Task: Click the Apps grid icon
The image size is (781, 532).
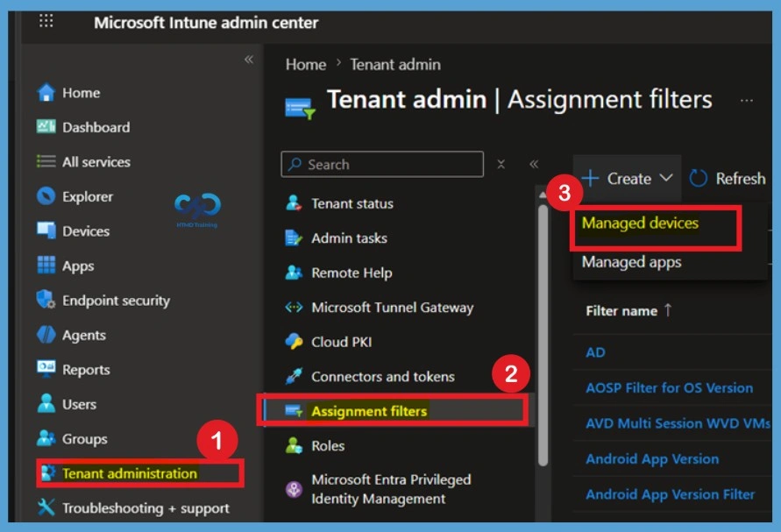Action: point(46,265)
